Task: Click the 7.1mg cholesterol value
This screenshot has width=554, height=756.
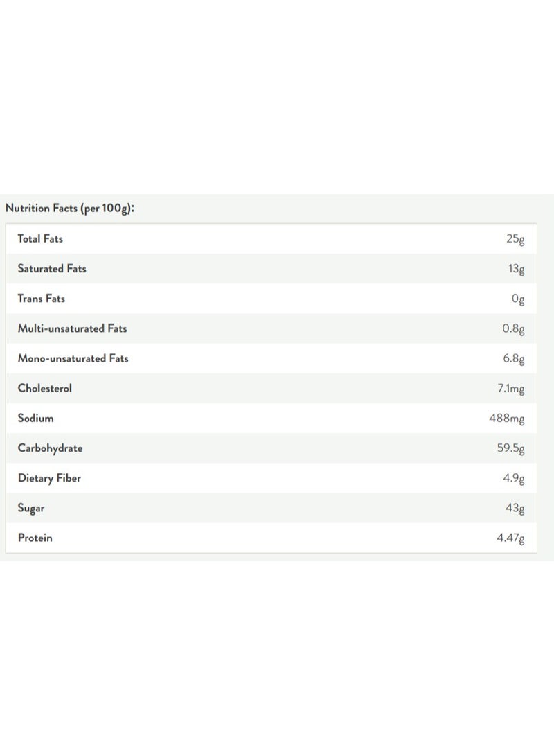Action: click(x=511, y=389)
